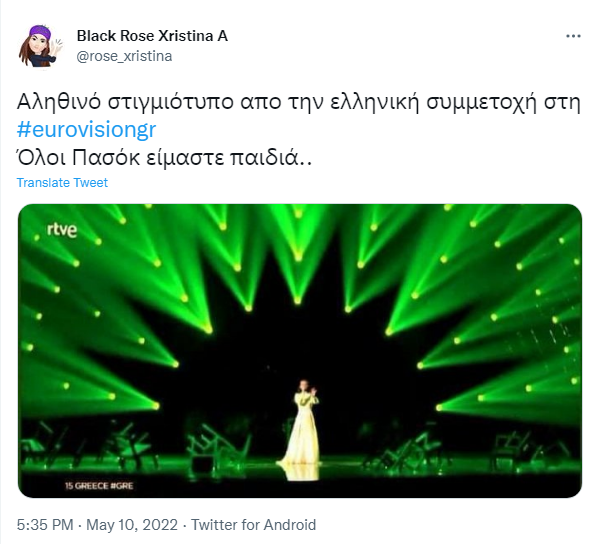Click Black Rose Xristina's avatar picture
Screen dimensions: 597x544
[x=41, y=46]
